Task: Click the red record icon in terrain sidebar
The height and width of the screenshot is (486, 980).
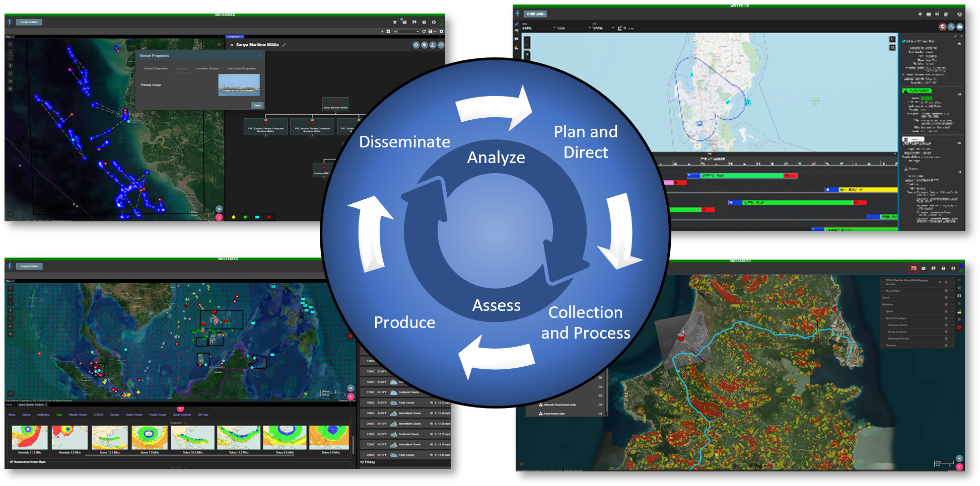Action: pyautogui.click(x=959, y=327)
